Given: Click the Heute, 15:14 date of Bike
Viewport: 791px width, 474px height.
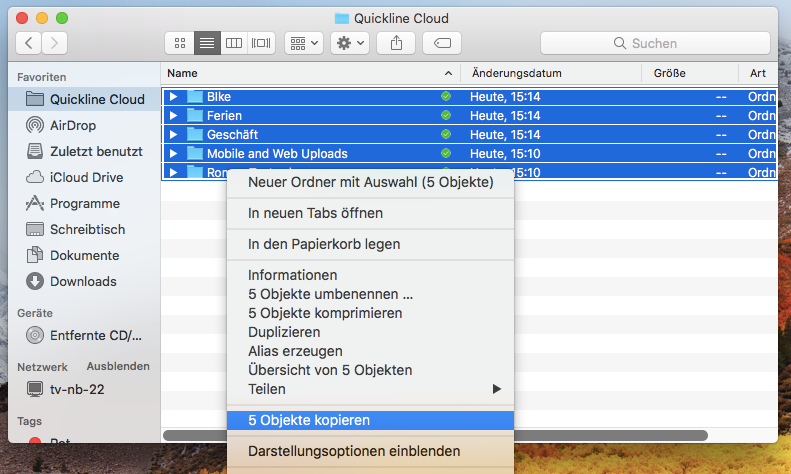Looking at the screenshot, I should coord(505,96).
